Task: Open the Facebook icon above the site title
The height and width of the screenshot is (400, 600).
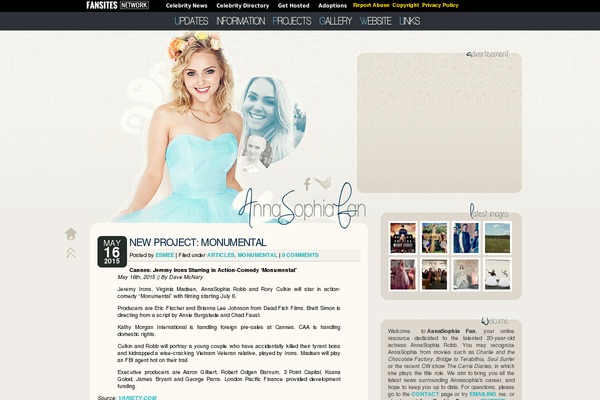Action: 307,184
